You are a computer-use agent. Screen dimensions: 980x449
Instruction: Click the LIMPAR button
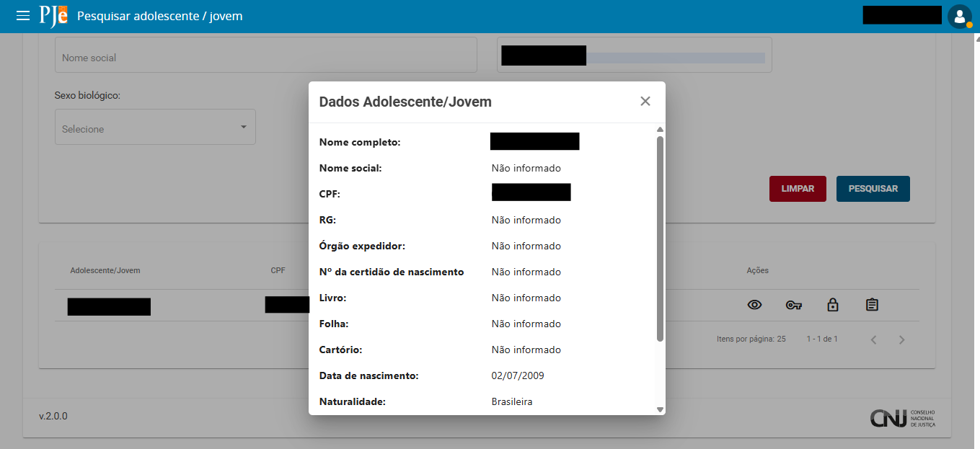[798, 188]
